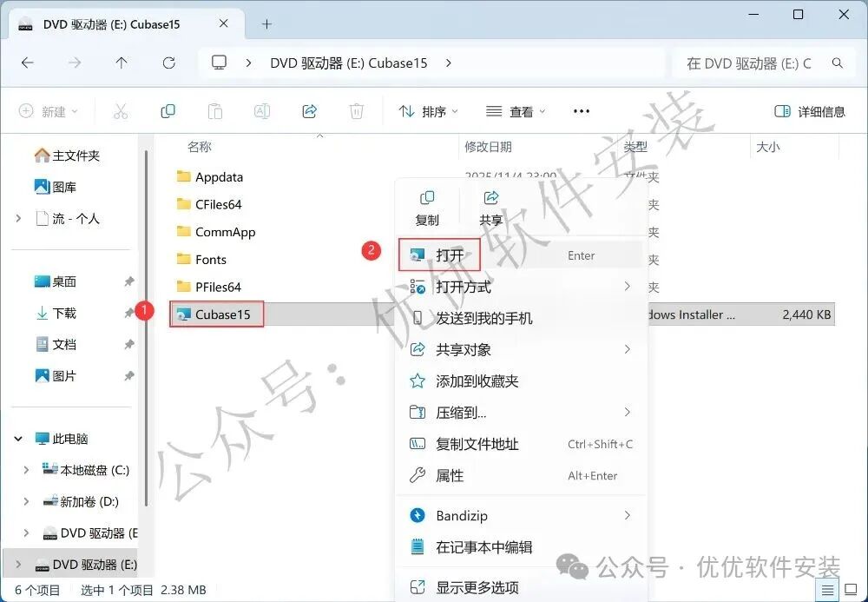Viewport: 868px width, 602px height.
Task: Choose 打开 in the context menu
Action: tap(521, 255)
